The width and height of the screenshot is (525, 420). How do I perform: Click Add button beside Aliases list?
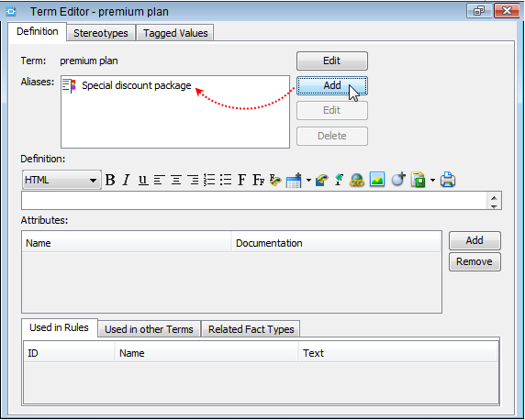coord(332,85)
